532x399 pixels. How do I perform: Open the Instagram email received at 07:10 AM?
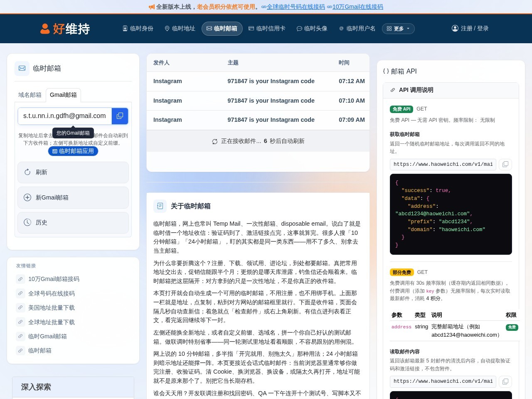(x=258, y=101)
